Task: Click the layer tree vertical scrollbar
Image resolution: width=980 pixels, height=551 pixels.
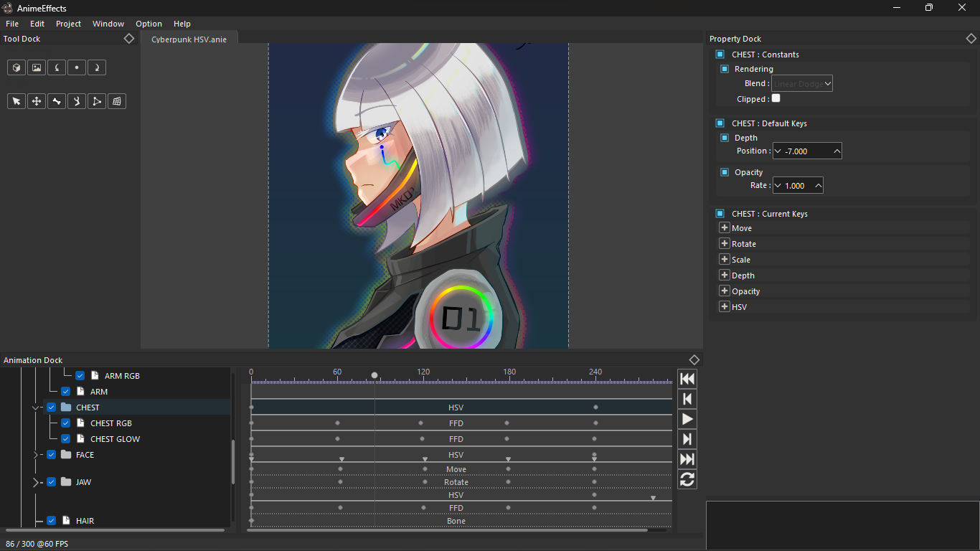Action: (x=232, y=463)
